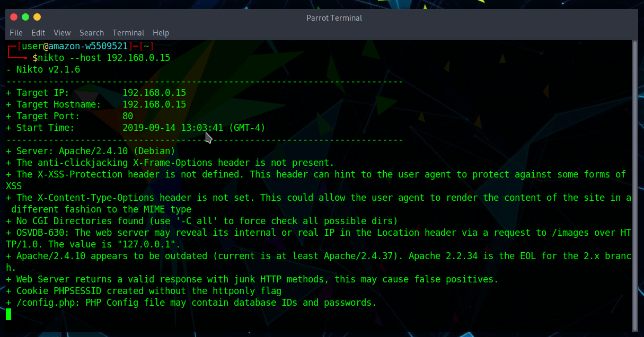The height and width of the screenshot is (337, 644).
Task: Click the junk HTTP methods line
Action: coord(252,279)
